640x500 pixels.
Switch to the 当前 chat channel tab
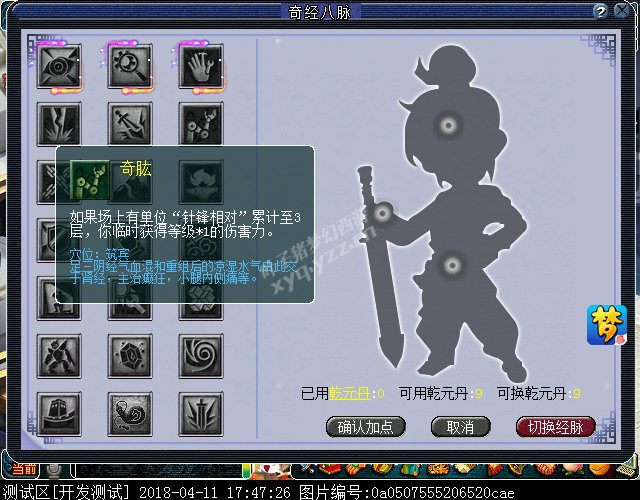[x=22, y=470]
